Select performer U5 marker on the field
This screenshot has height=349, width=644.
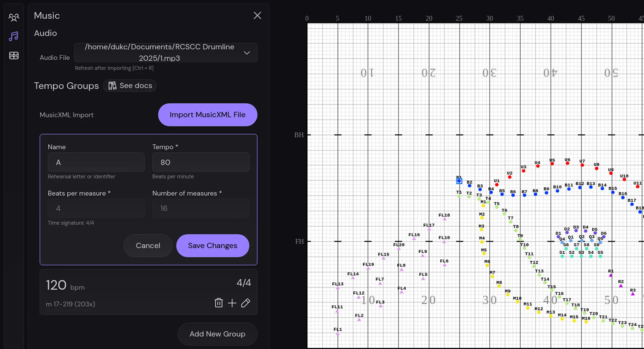(x=552, y=164)
